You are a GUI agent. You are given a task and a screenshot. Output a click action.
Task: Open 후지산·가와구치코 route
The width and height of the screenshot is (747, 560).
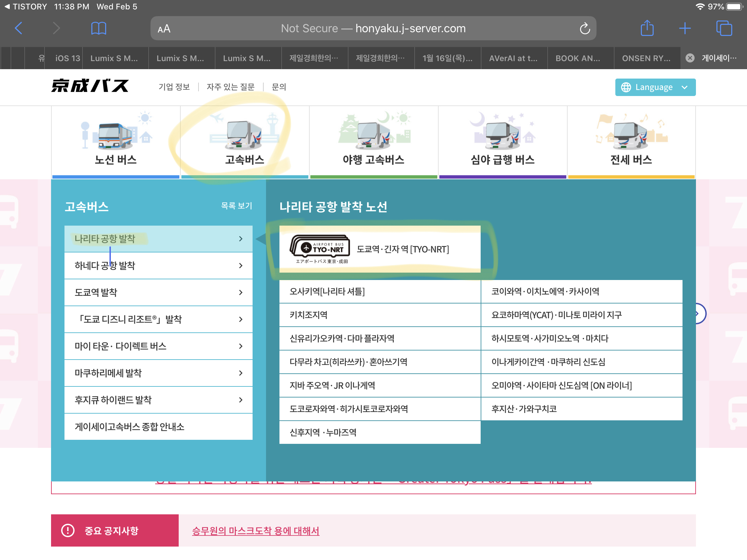[582, 409]
